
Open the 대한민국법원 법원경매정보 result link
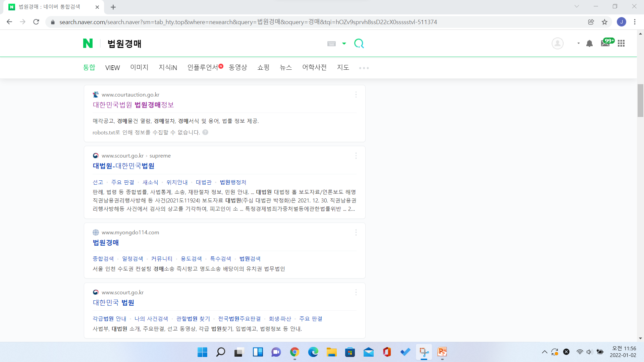pos(133,105)
